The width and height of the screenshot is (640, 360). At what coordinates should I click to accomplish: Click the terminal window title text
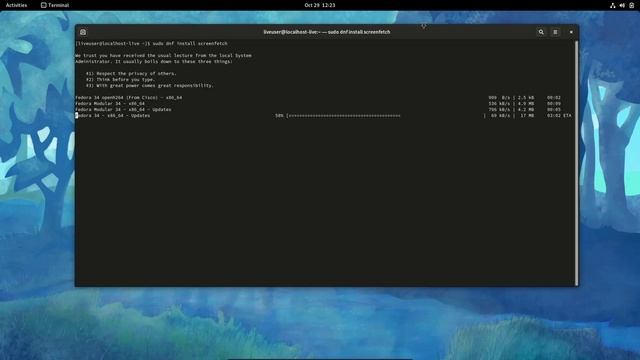(327, 32)
